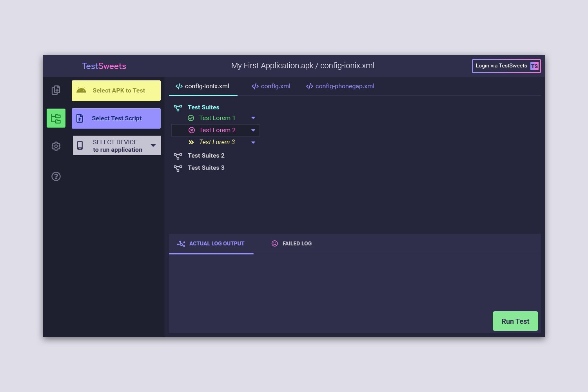Click the green passed check icon of Test Lorem 1
Image resolution: width=588 pixels, height=392 pixels.
point(191,118)
